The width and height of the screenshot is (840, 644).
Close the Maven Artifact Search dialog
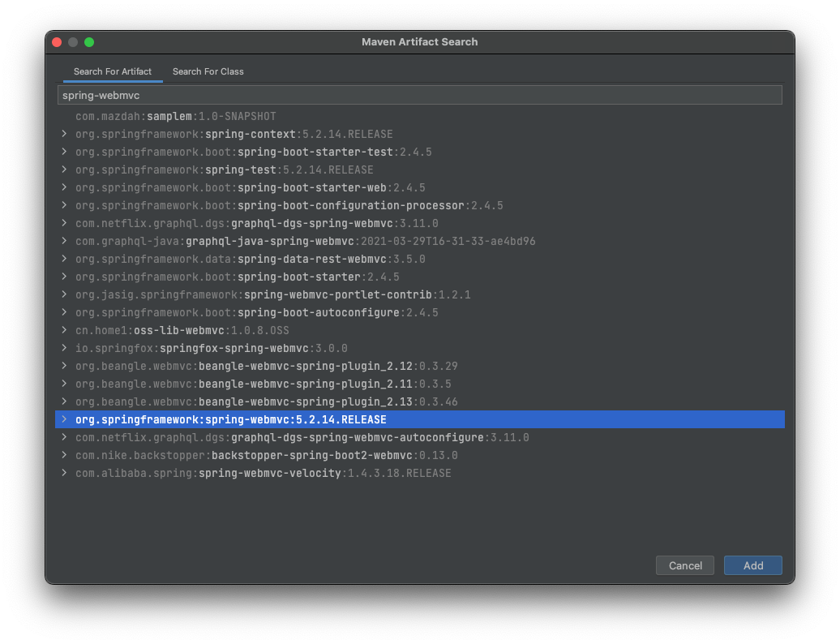click(x=57, y=42)
